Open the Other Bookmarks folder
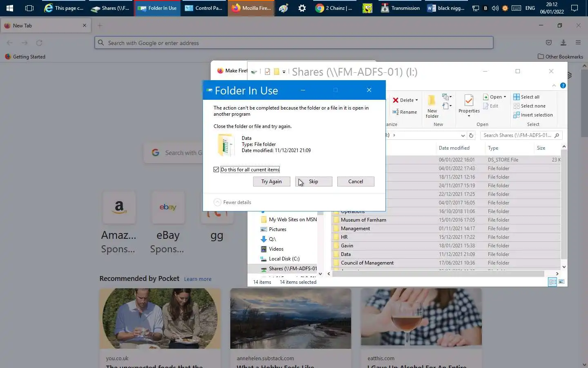This screenshot has height=368, width=588. [560, 56]
